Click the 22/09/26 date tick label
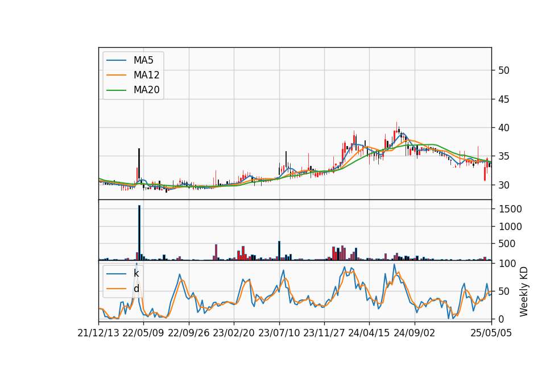This screenshot has height=392, width=546. click(x=189, y=333)
